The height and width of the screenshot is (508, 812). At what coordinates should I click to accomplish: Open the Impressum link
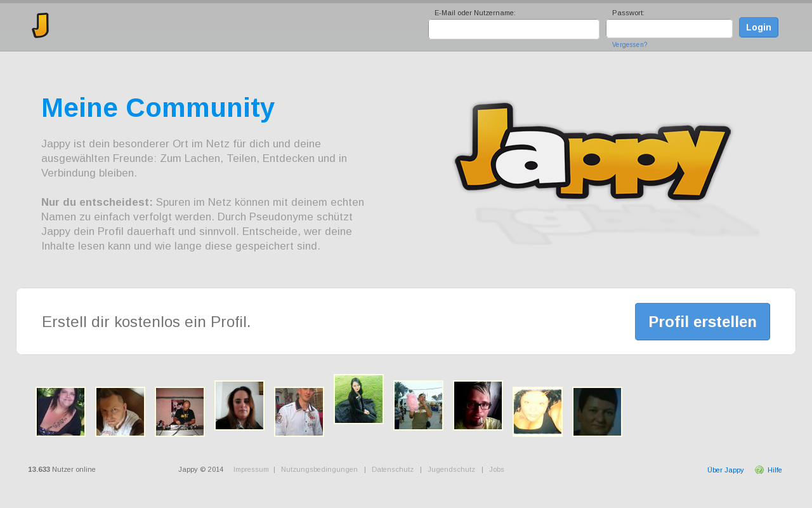251,469
